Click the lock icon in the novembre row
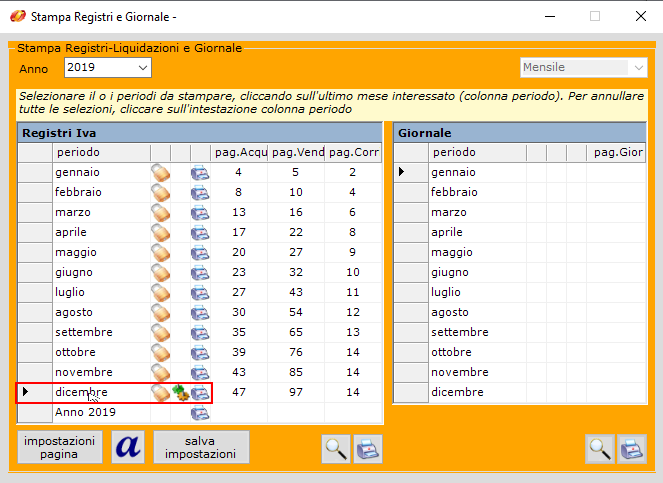Screen dimensions: 663x483 [x=160, y=372]
